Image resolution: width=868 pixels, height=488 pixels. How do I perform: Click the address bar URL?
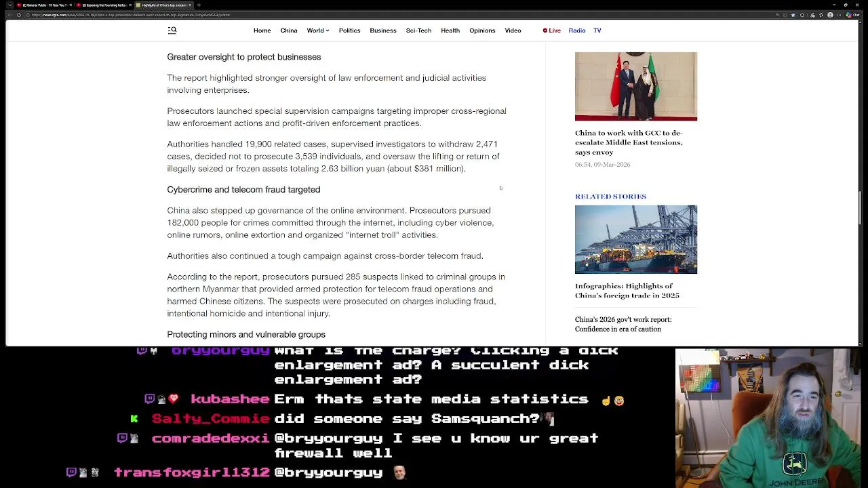click(x=130, y=15)
